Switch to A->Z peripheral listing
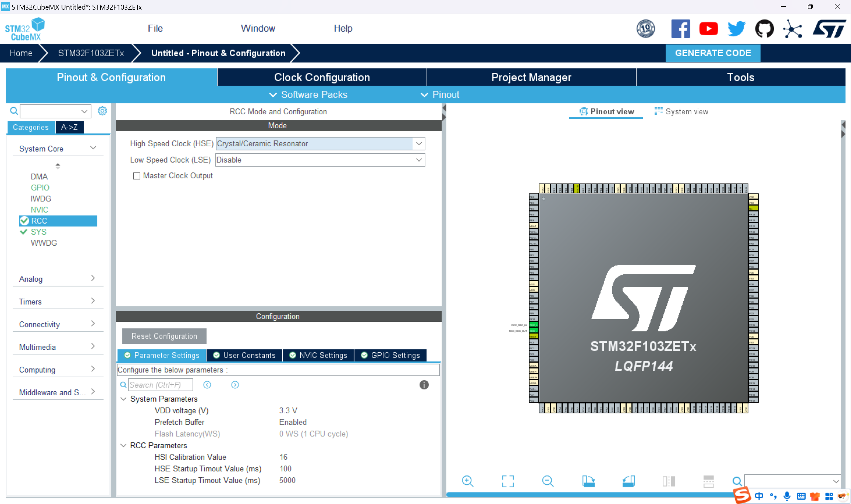 pos(69,127)
